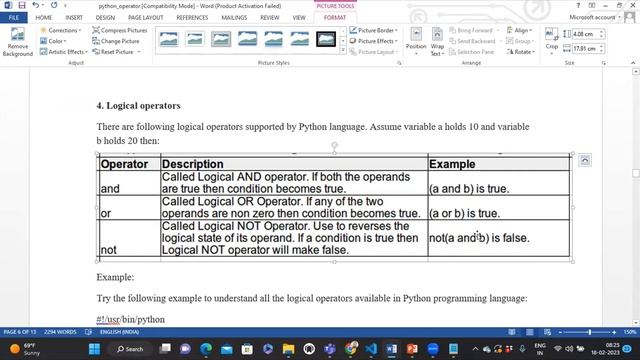Screen dimensions: 640x360
Task: Collapse the ribbon with the arrow
Action: pos(633,63)
